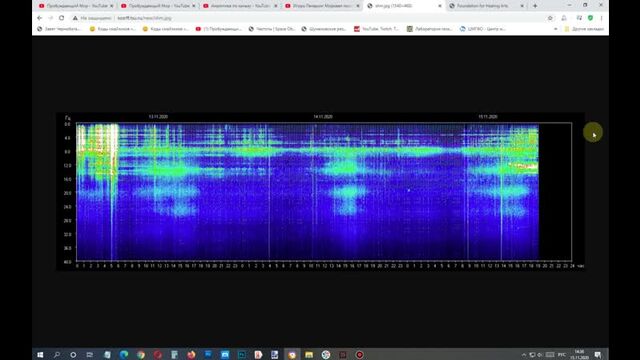The width and height of the screenshot is (640, 360).
Task: Bookmark this page with the star icon
Action: 550,18
